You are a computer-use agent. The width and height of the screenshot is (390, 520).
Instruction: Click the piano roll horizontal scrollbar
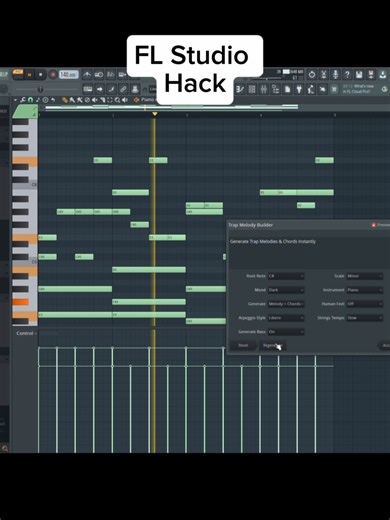coord(171,107)
